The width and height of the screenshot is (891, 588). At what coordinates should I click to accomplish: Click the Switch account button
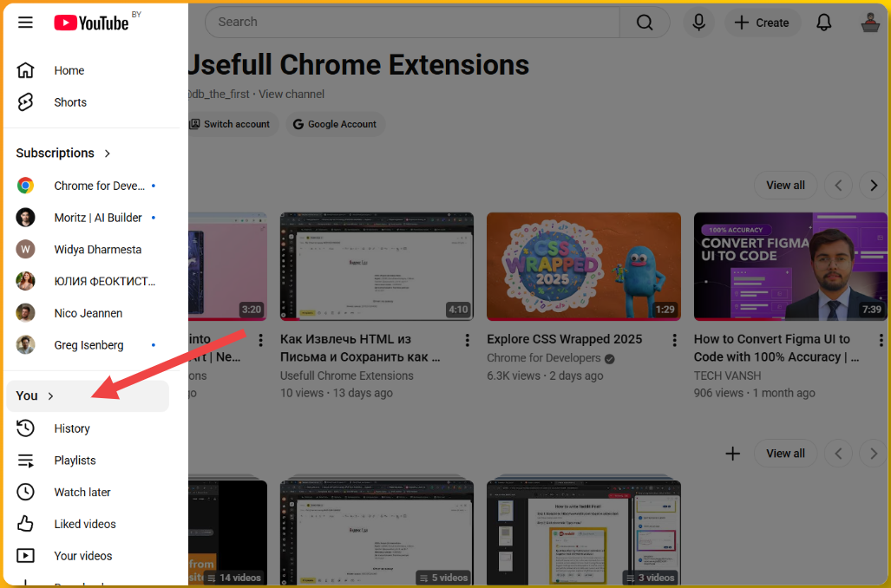(232, 124)
